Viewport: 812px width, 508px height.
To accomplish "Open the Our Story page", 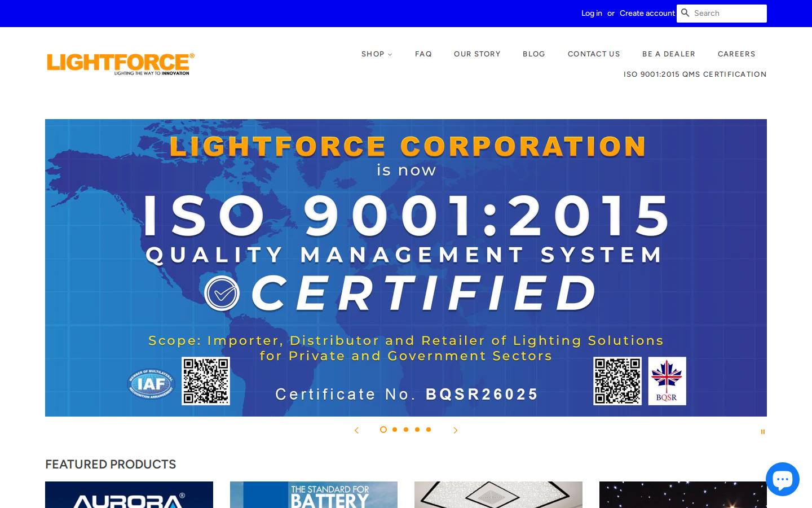I will pyautogui.click(x=477, y=54).
